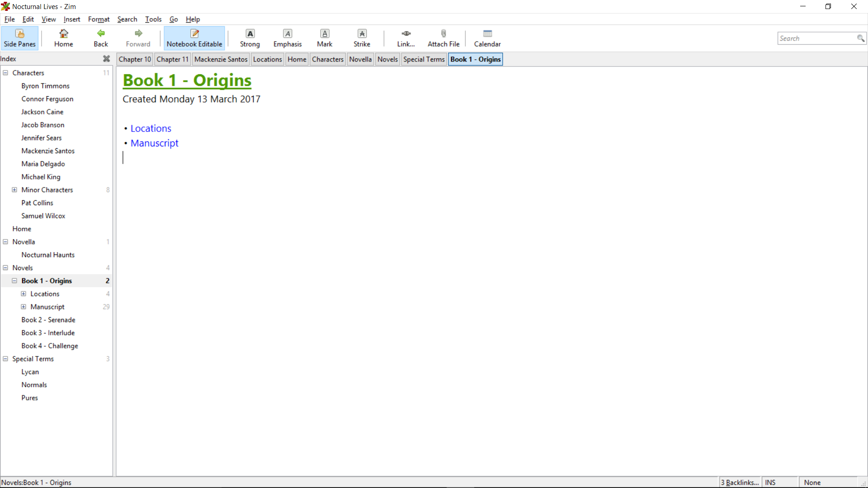This screenshot has width=868, height=488.
Task: Open the Link insert dialog
Action: 406,38
